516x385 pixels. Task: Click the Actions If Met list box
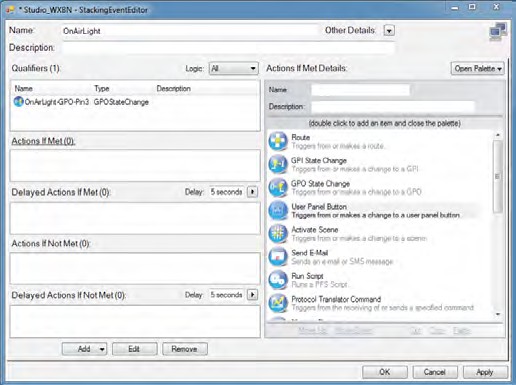click(135, 166)
